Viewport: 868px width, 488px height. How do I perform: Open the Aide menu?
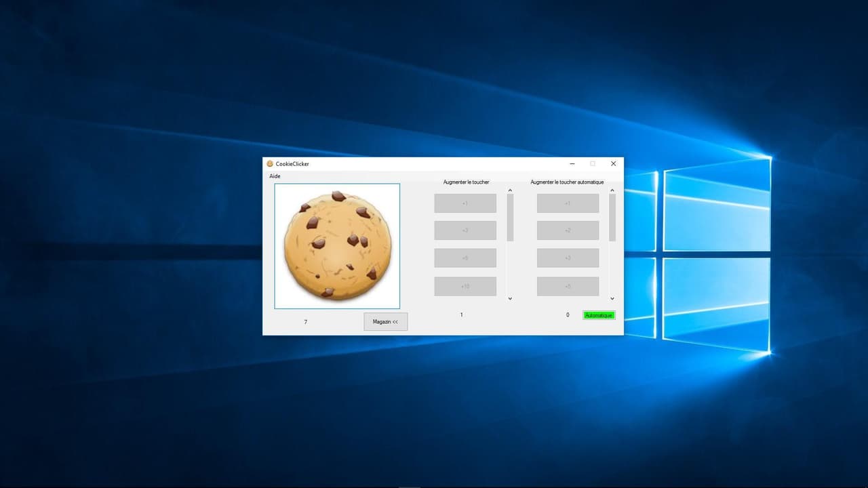click(x=275, y=176)
